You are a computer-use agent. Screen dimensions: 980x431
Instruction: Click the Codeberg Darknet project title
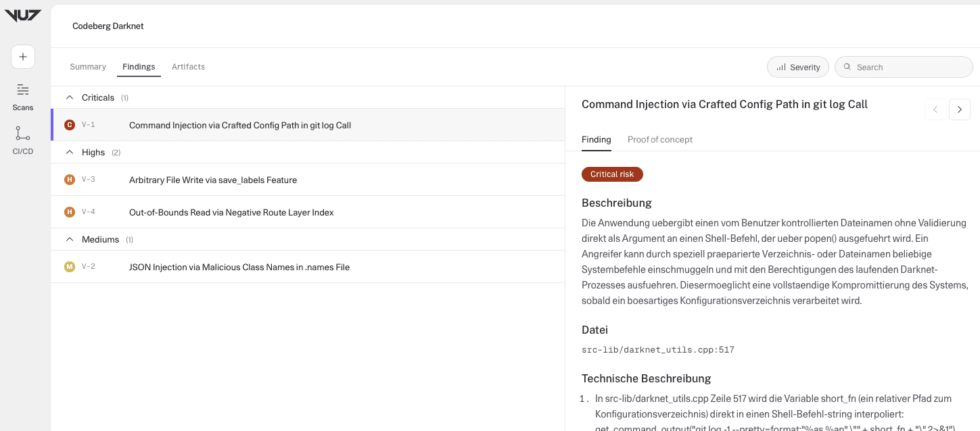click(x=108, y=26)
